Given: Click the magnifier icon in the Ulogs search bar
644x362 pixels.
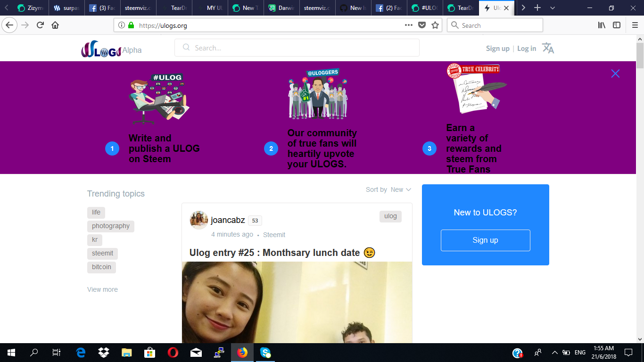Looking at the screenshot, I should point(186,48).
